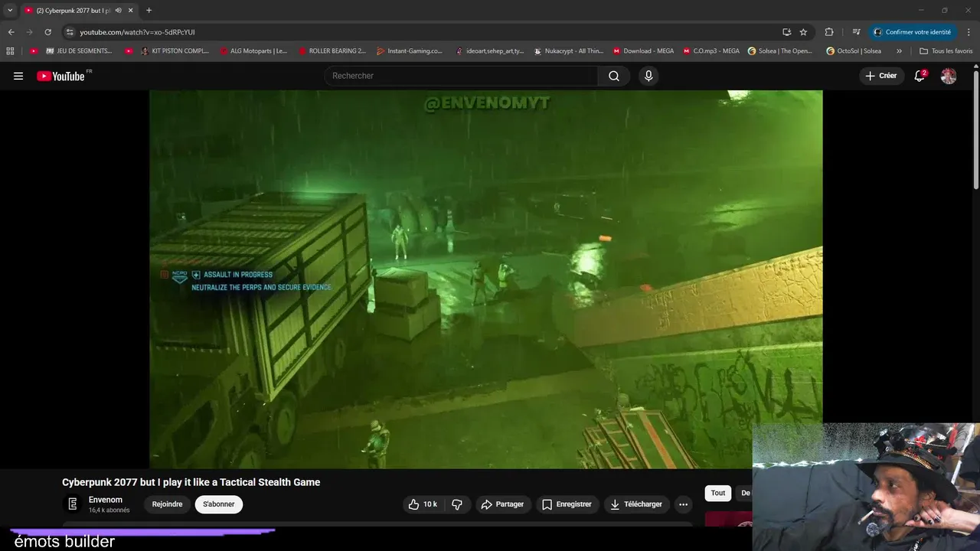Screen dimensions: 980x551
Task: Click the video player area
Action: 486,279
